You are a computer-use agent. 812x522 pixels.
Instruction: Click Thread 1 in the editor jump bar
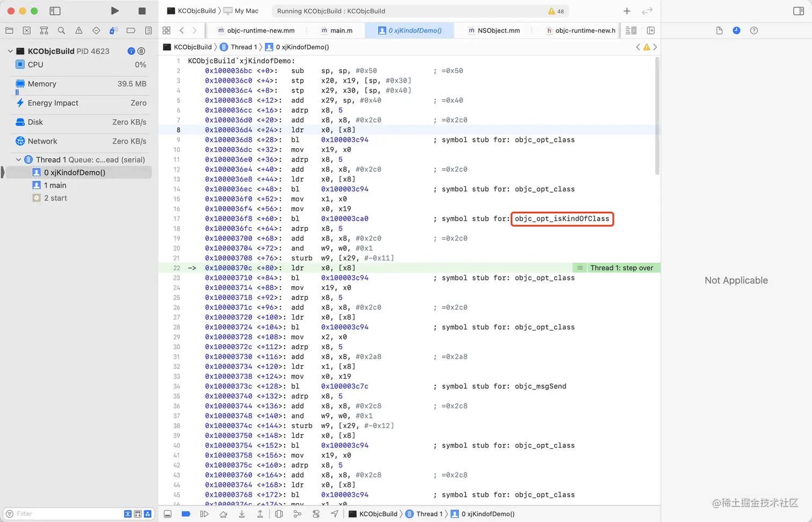click(x=239, y=47)
